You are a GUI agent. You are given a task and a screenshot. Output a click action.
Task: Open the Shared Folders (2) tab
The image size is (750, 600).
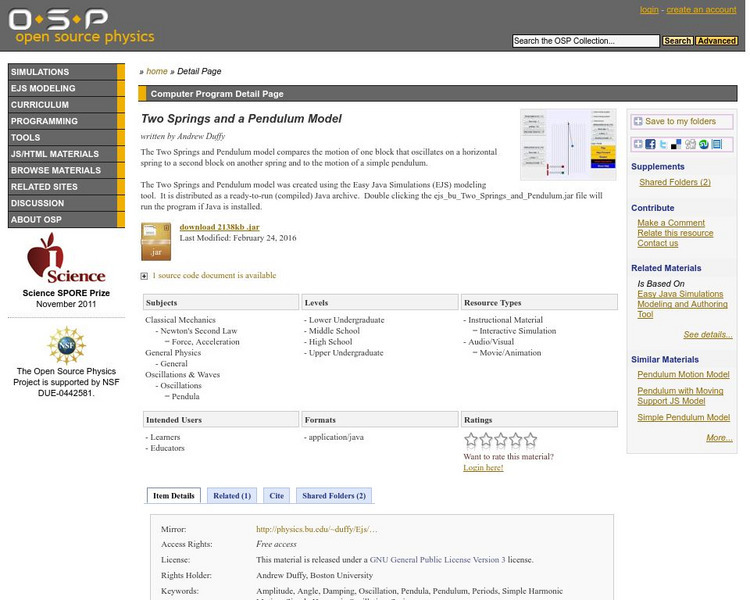[334, 496]
